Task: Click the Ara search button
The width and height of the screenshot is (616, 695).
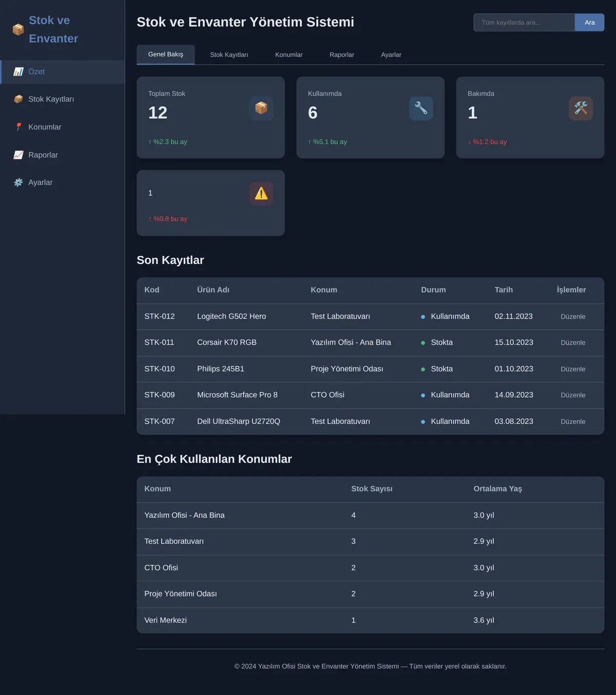Action: [589, 23]
